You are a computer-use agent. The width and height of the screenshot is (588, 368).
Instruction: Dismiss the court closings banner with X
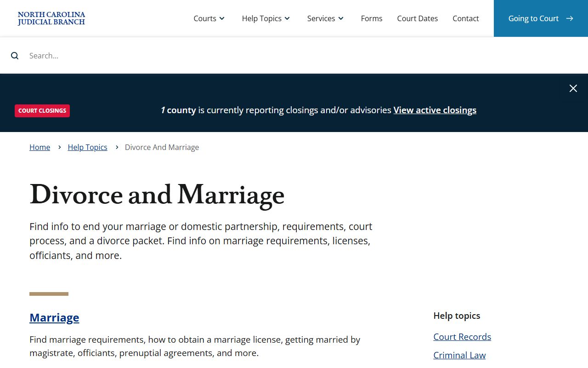click(573, 88)
